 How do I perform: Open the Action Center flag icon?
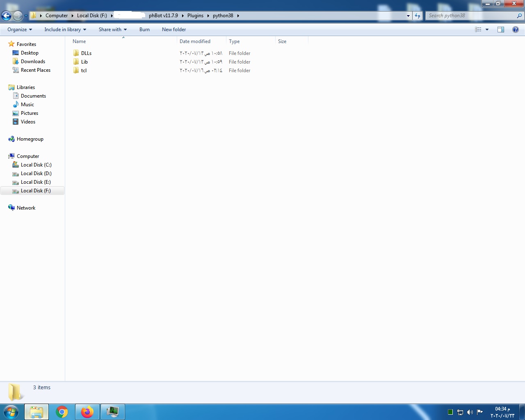coord(479,412)
